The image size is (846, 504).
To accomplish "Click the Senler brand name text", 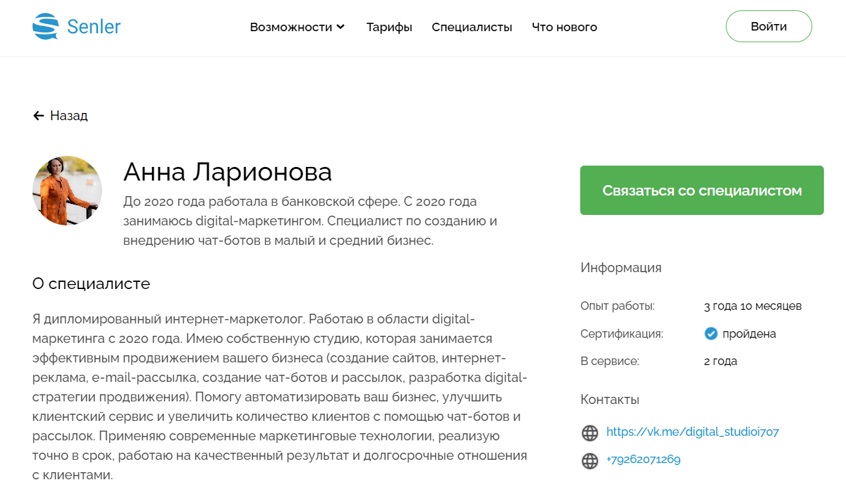I will point(94,27).
